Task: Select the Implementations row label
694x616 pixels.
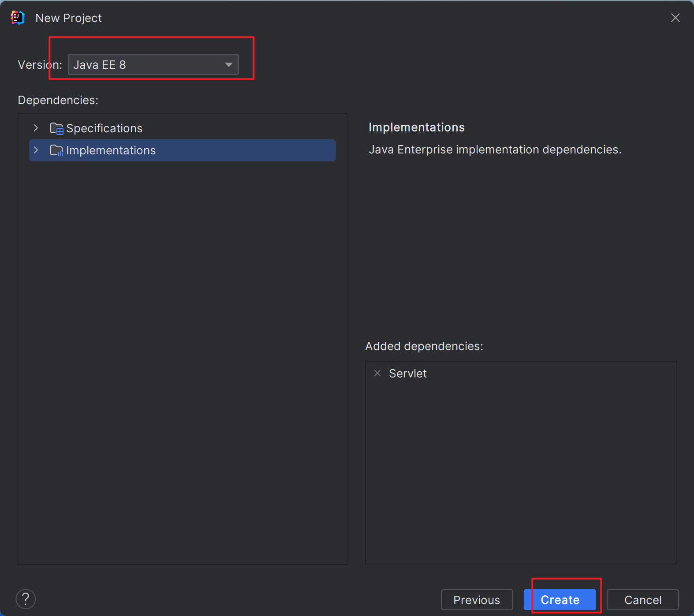Action: click(x=111, y=150)
